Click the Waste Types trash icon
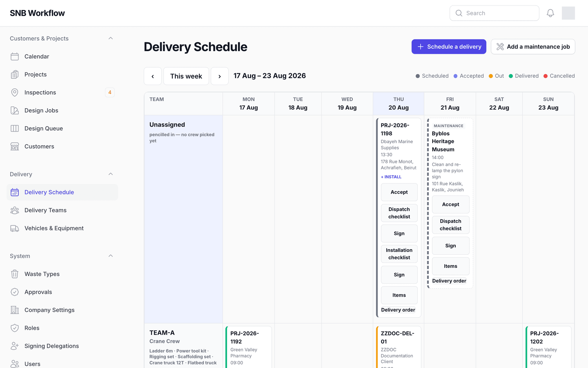 coord(15,274)
